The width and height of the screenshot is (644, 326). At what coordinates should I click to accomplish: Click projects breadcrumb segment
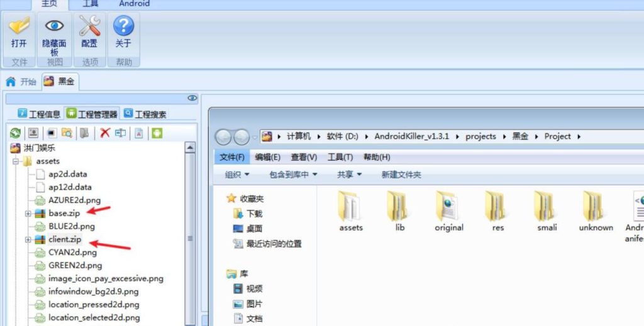(x=480, y=136)
